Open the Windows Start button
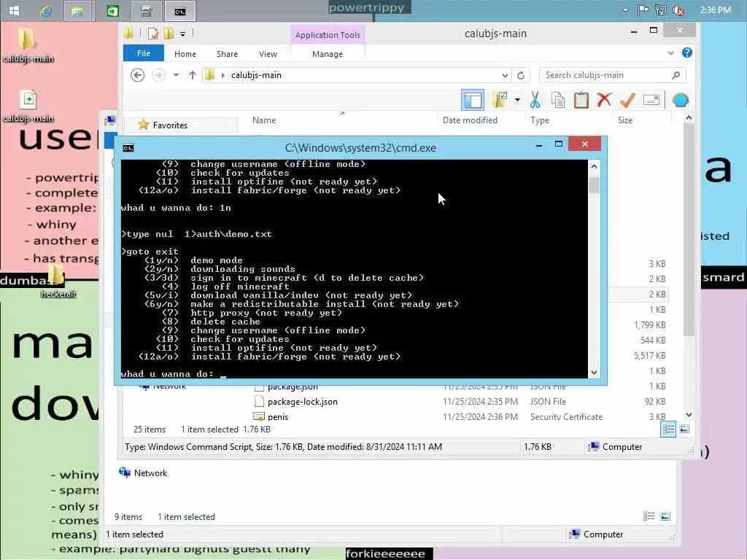The width and height of the screenshot is (747, 560). click(14, 10)
